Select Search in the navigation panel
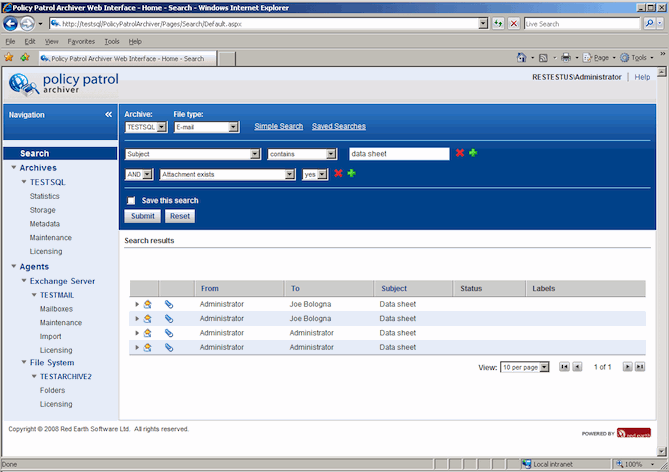669x472 pixels. [x=60, y=153]
